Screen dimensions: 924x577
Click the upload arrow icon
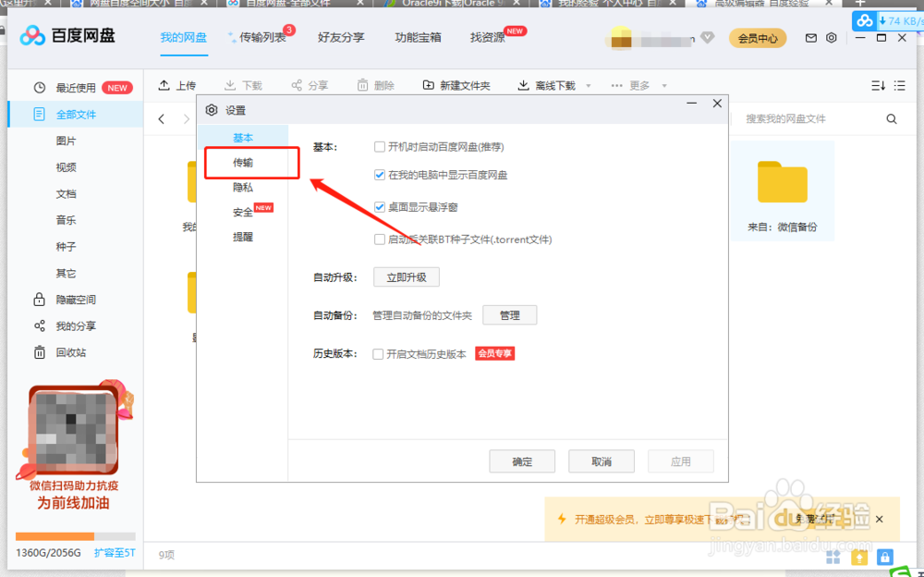(x=164, y=85)
